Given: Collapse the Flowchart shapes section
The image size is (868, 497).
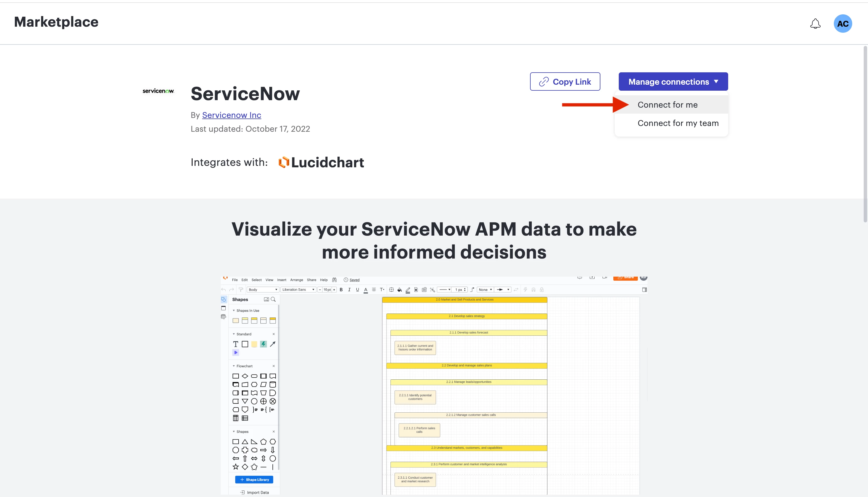Looking at the screenshot, I should (x=234, y=366).
